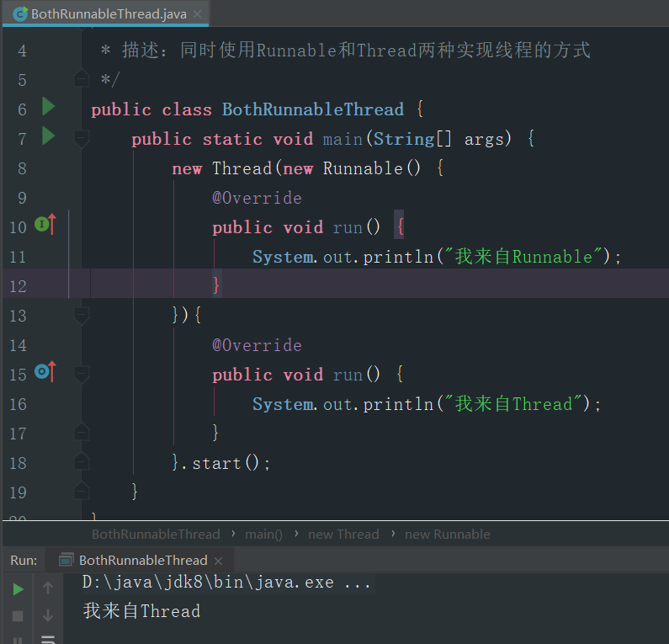Click the run method name on line 10
The image size is (669, 644).
(348, 227)
